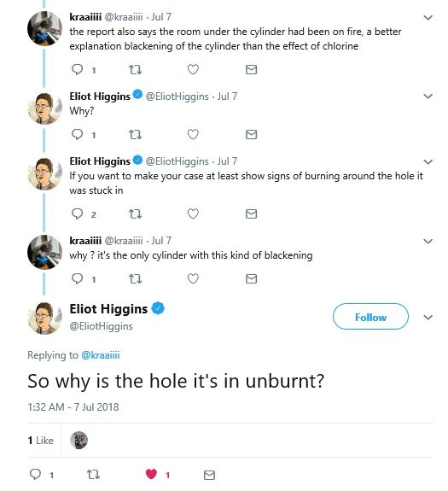Open replies on "only cylinder" tweet
Viewport: 448px width, 491px height.
point(78,278)
